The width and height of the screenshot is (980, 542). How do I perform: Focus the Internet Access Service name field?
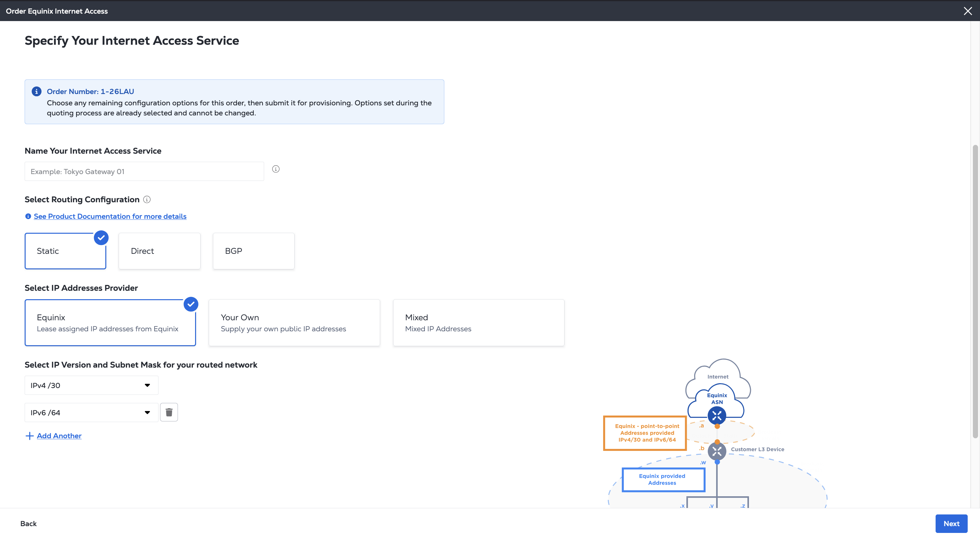click(x=144, y=172)
